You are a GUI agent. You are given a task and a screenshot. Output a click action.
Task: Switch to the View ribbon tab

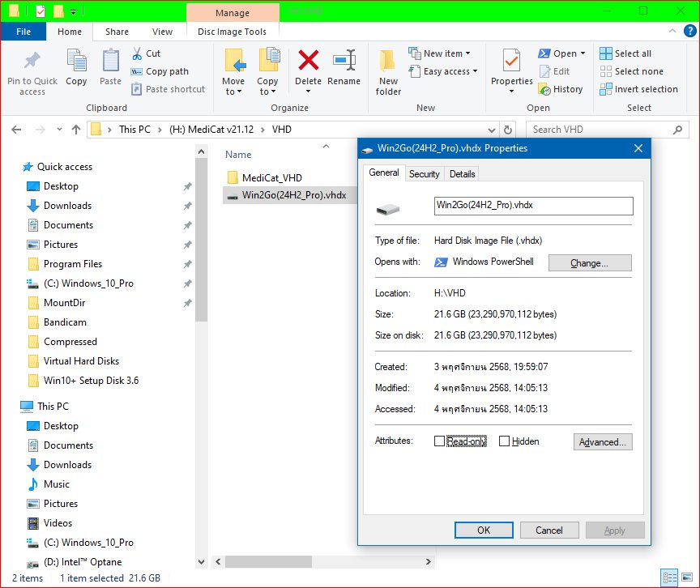(x=162, y=32)
